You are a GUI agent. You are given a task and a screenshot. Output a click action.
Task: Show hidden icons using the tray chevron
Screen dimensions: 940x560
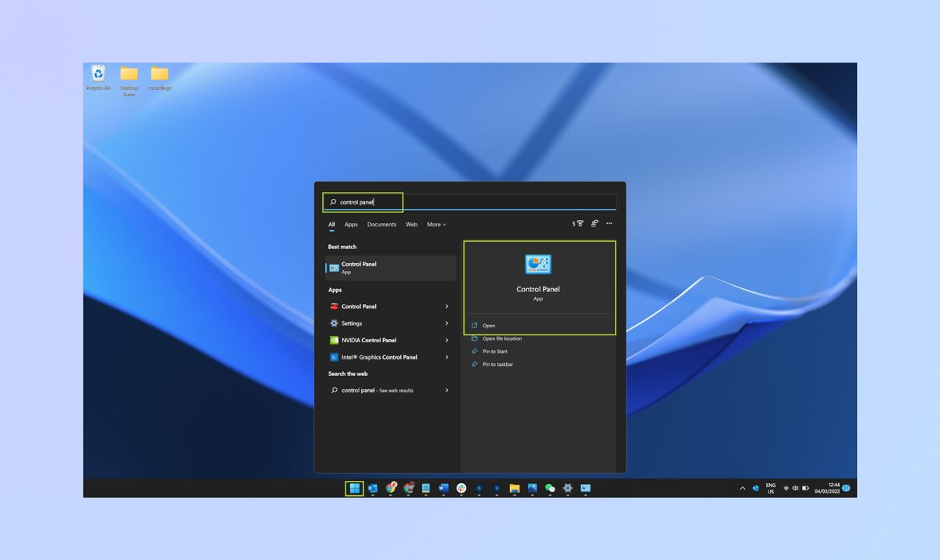coord(743,488)
